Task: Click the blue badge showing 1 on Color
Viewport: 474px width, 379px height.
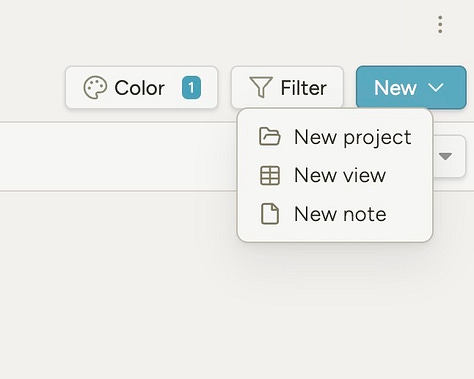Action: click(x=191, y=88)
